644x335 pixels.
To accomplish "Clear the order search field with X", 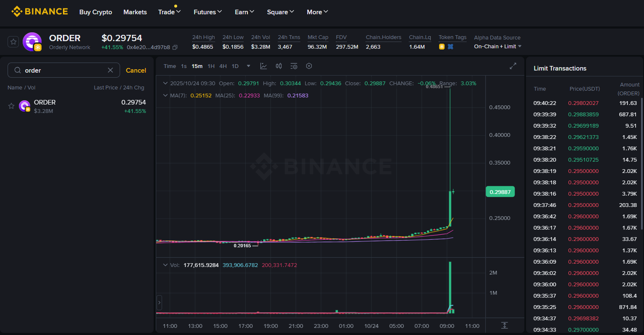I will tap(110, 70).
